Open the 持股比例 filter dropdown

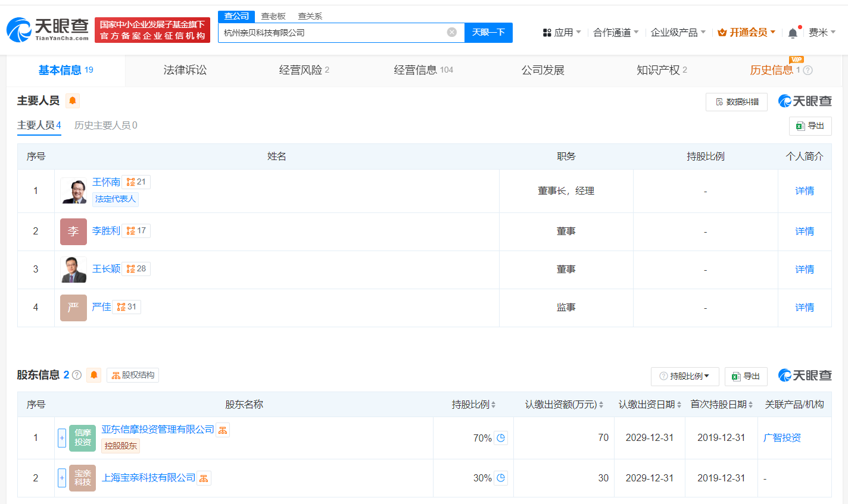(x=685, y=376)
